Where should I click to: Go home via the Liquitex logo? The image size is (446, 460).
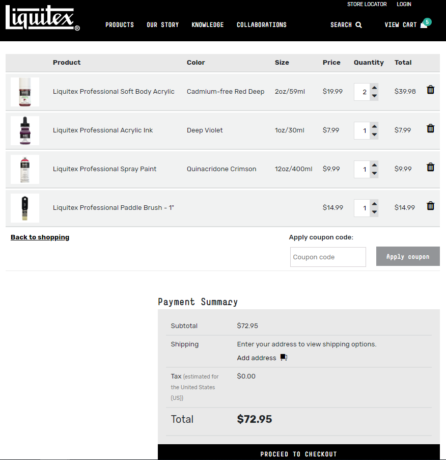coord(42,18)
